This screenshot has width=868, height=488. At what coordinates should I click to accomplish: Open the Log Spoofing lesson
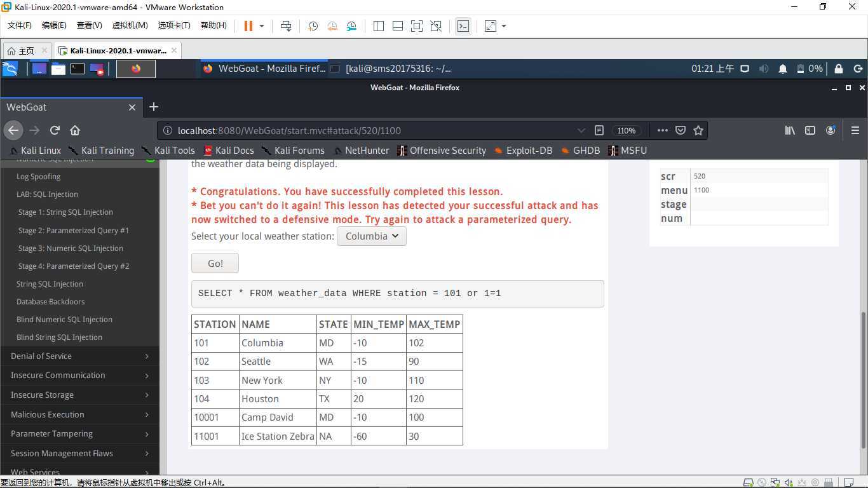point(38,177)
